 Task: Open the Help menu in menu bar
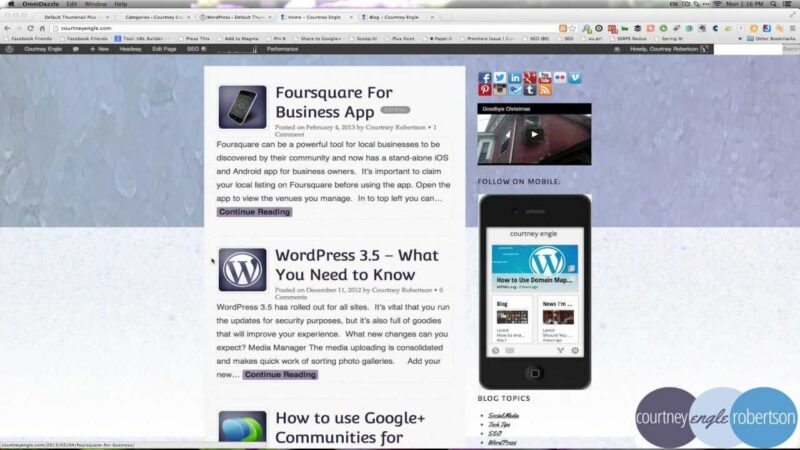click(x=121, y=4)
